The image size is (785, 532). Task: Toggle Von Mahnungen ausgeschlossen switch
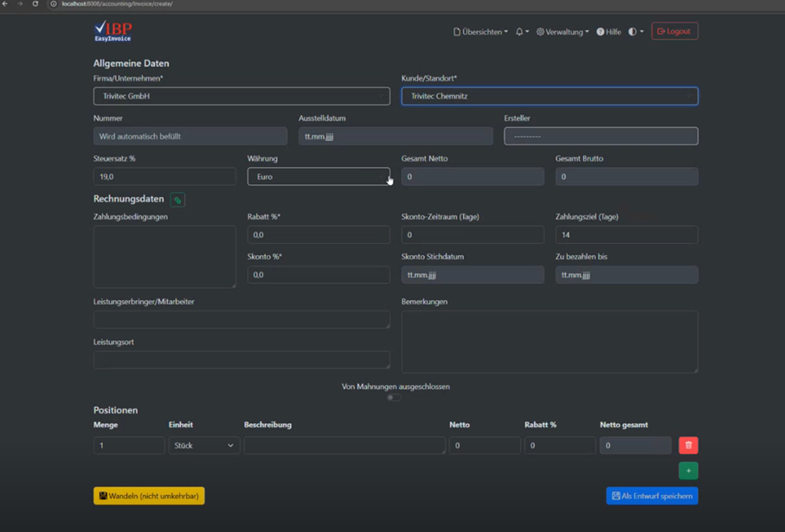click(x=394, y=398)
